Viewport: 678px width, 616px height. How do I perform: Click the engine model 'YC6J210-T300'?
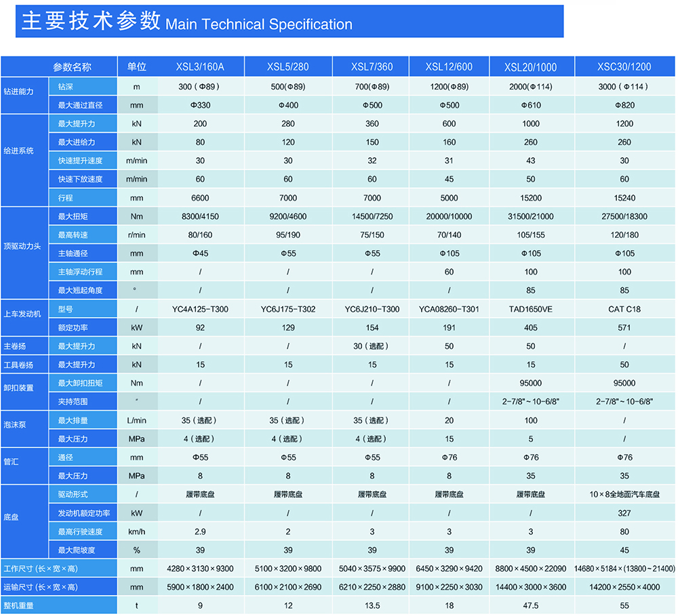pos(372,309)
